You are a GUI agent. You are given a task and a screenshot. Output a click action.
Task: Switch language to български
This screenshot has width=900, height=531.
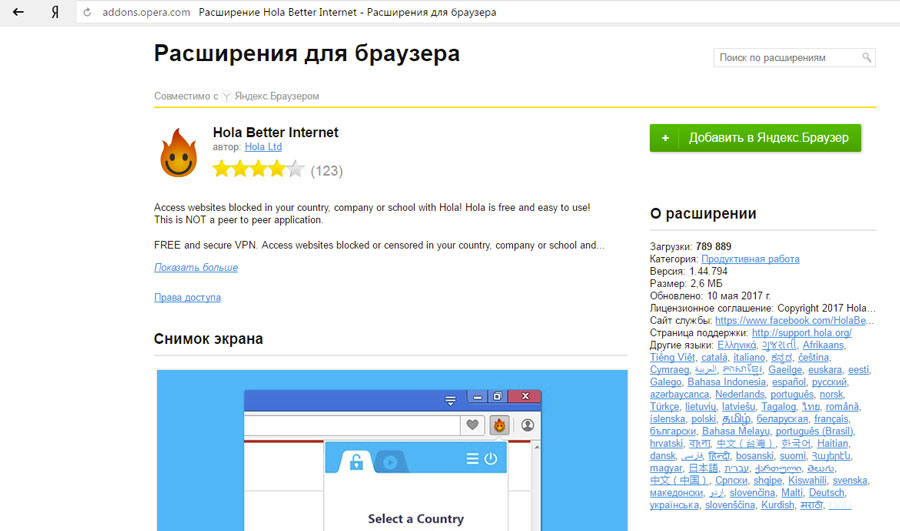pos(673,431)
